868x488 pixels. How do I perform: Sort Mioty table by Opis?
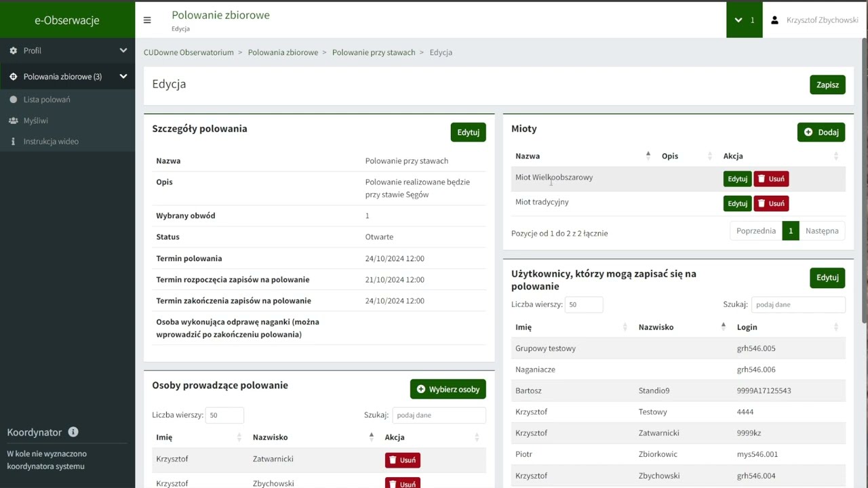(x=687, y=156)
